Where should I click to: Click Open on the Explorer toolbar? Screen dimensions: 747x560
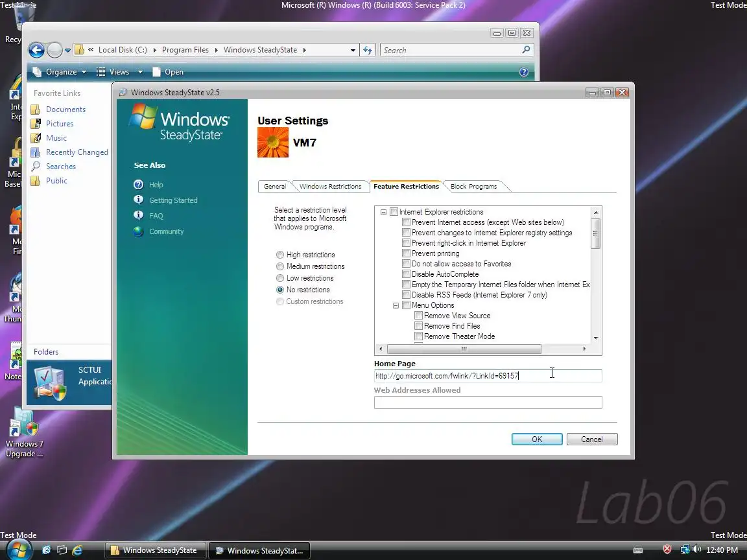[168, 72]
